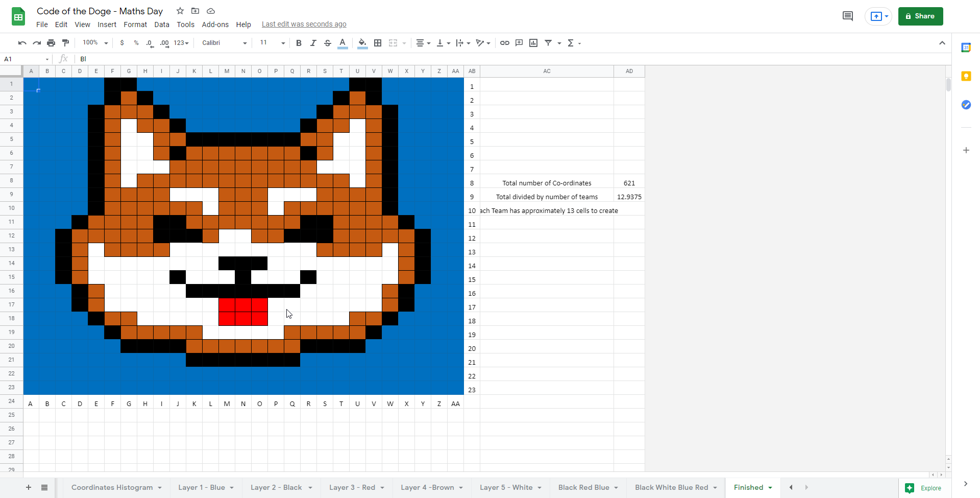The width and height of the screenshot is (980, 498).
Task: Open more number formats 123 dropdown
Action: (181, 43)
